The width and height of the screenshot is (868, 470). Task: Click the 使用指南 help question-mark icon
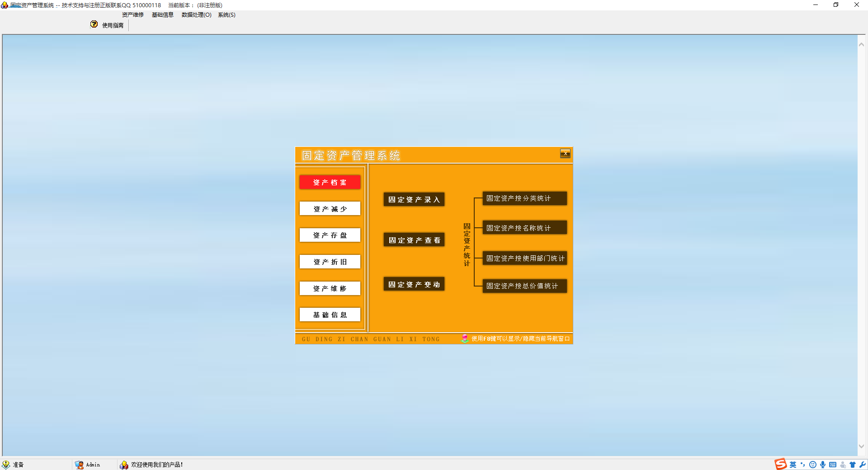[x=94, y=24]
